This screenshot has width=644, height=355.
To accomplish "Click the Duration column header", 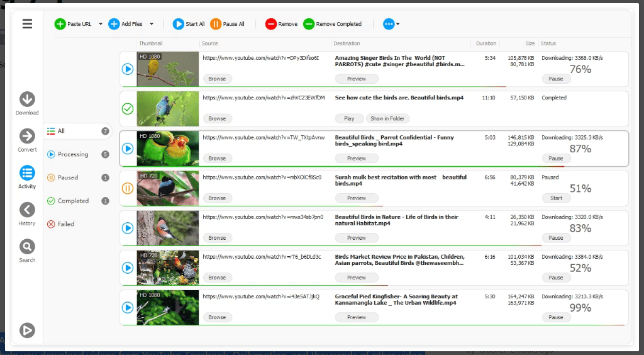I will [x=486, y=43].
